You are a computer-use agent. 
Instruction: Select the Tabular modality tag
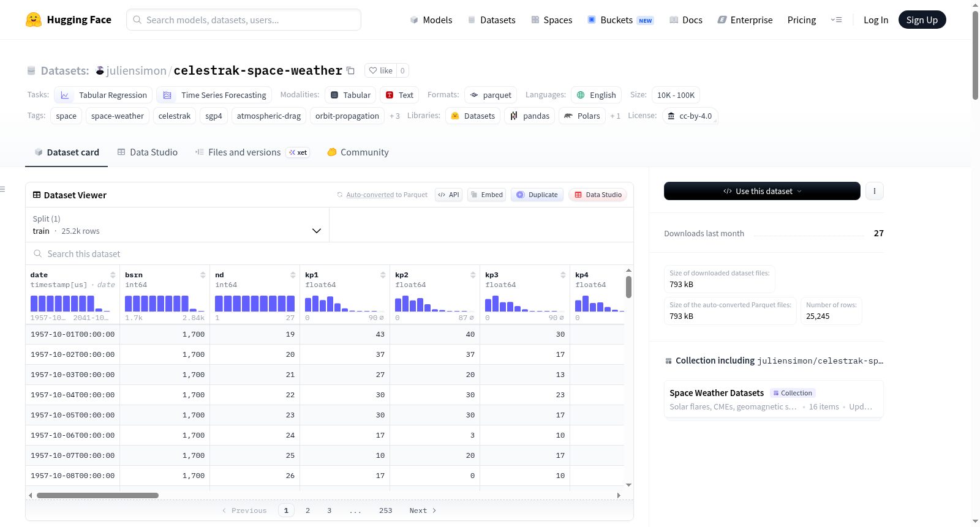tap(350, 95)
